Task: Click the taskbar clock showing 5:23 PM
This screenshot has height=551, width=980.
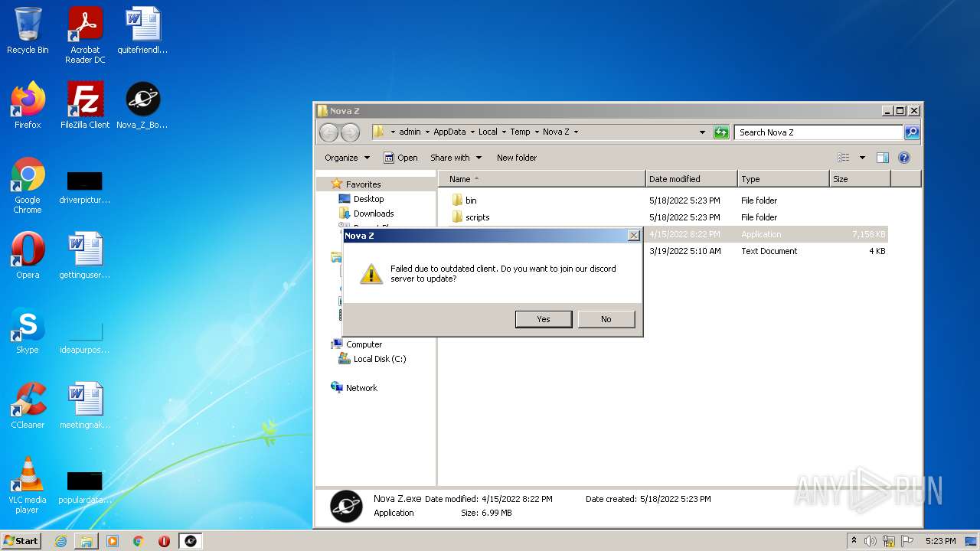Action: 940,541
